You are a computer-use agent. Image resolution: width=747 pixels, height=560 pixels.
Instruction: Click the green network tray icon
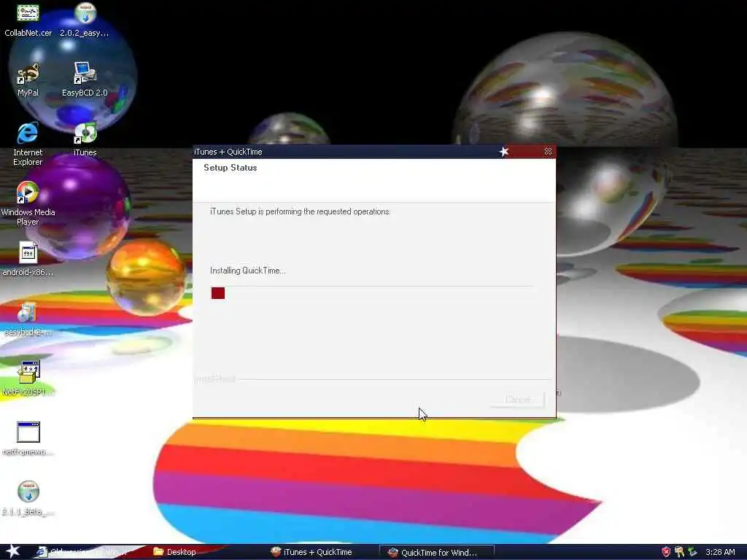(x=692, y=552)
